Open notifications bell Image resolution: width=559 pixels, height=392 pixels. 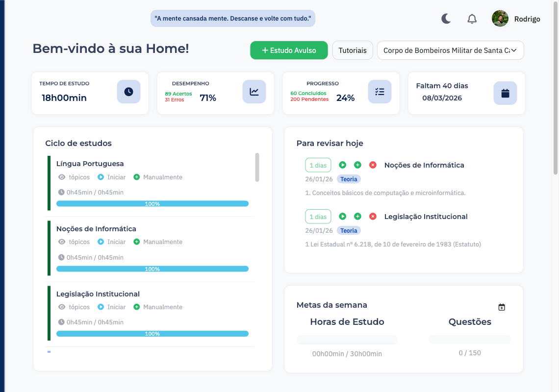click(472, 19)
